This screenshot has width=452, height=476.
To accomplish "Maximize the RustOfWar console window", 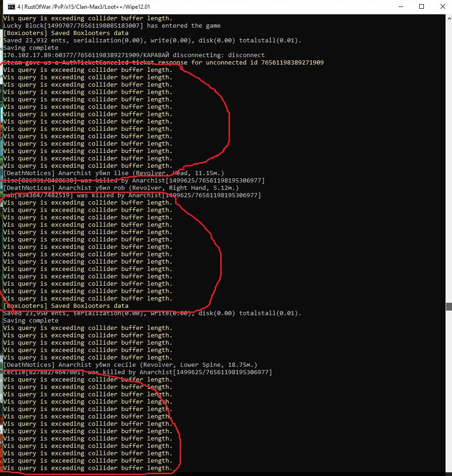I will point(421,7).
